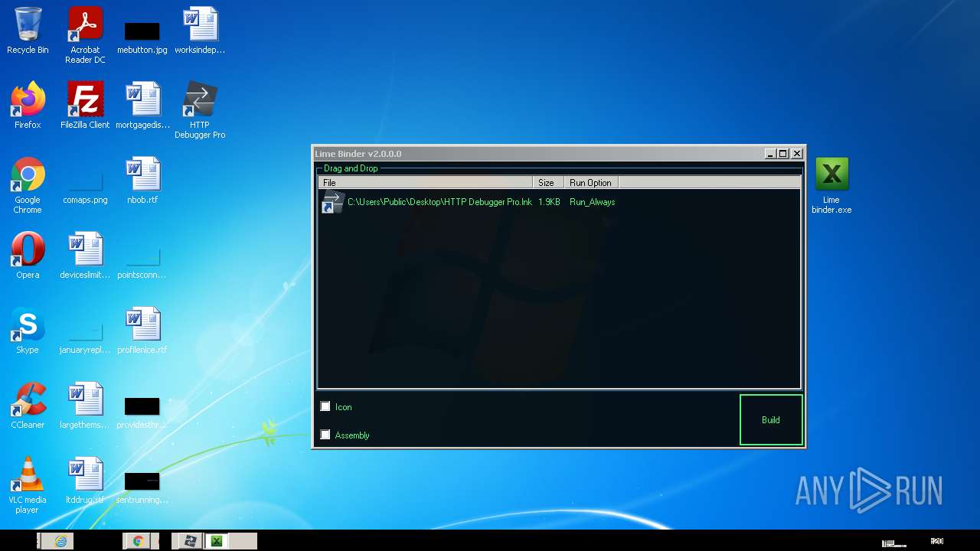Launch VLC media player shortcut

28,485
